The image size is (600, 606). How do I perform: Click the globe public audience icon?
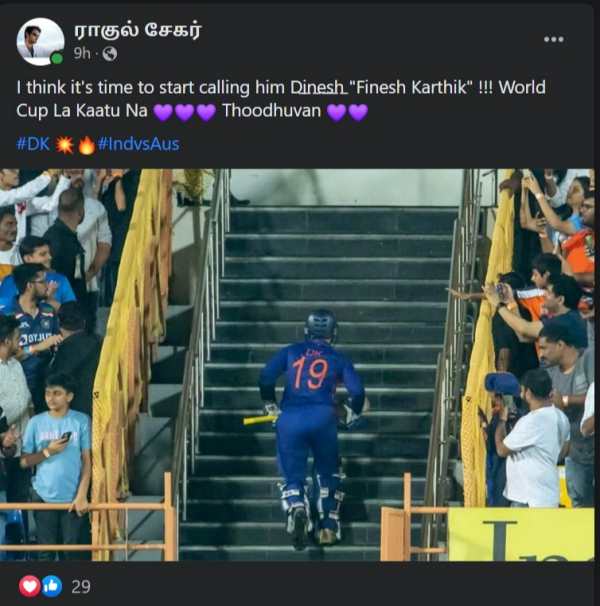109,53
